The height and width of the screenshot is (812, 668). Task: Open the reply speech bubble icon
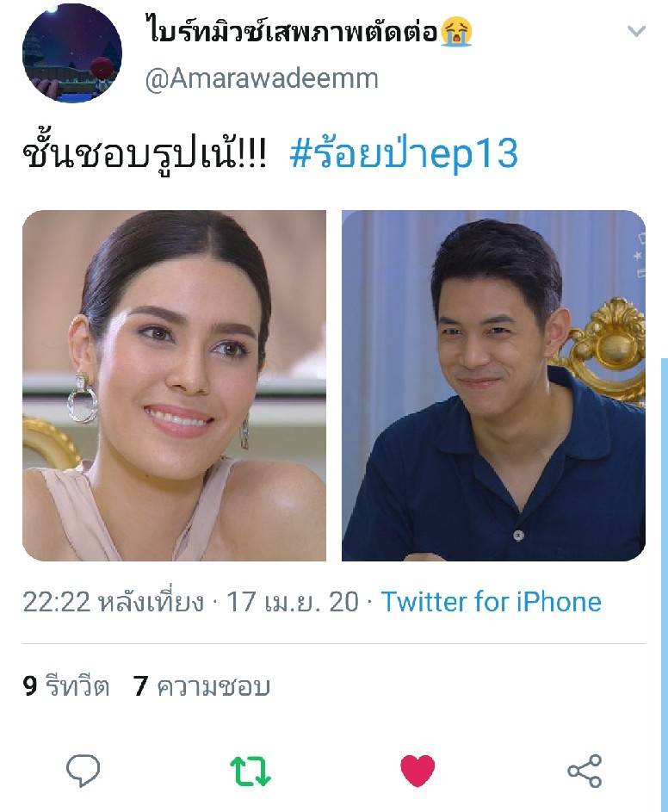pos(83,771)
